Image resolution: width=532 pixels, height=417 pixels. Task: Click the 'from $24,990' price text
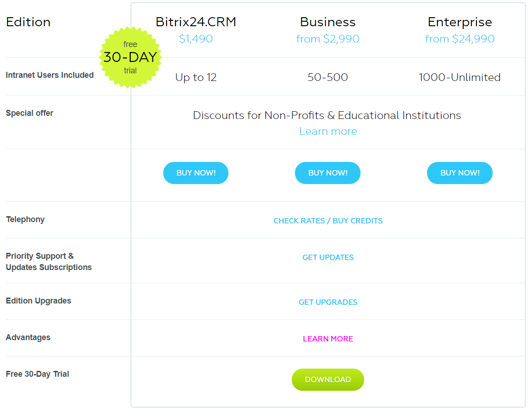pos(460,39)
